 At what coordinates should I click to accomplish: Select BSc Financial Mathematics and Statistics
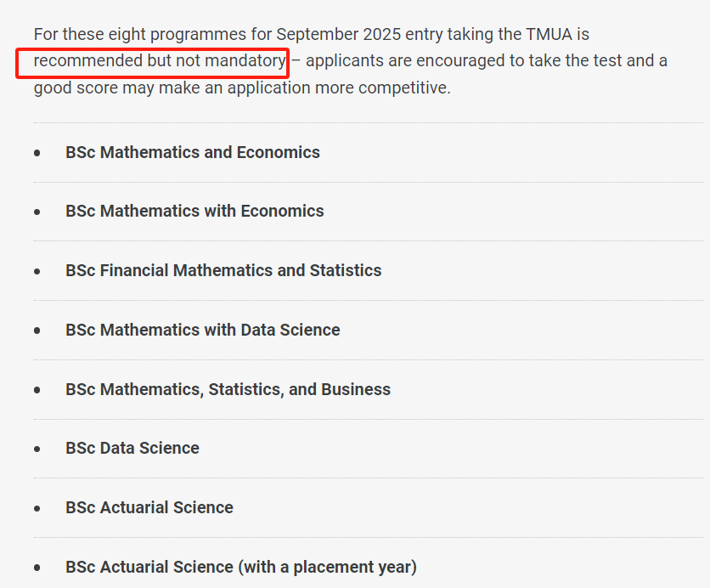point(223,270)
